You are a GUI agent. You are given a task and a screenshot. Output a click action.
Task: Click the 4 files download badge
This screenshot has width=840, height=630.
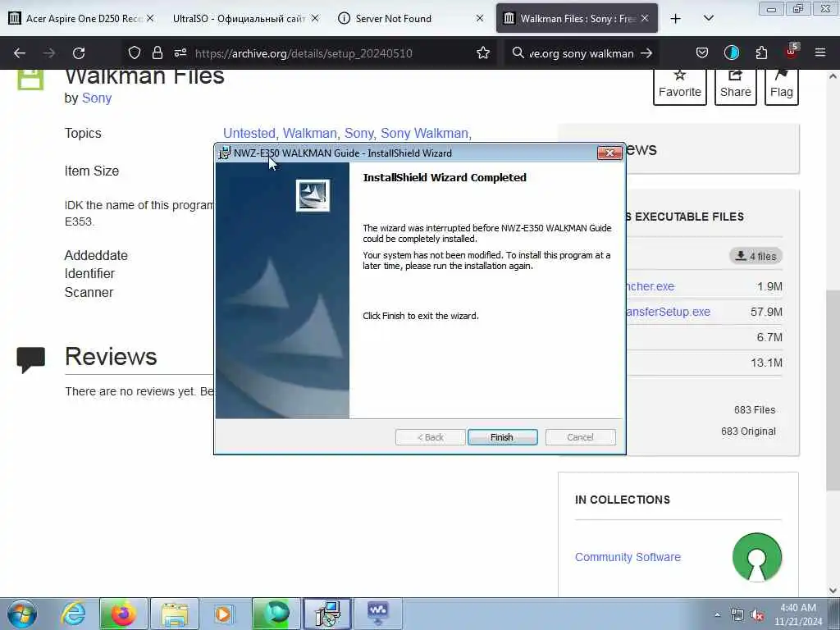[756, 256]
